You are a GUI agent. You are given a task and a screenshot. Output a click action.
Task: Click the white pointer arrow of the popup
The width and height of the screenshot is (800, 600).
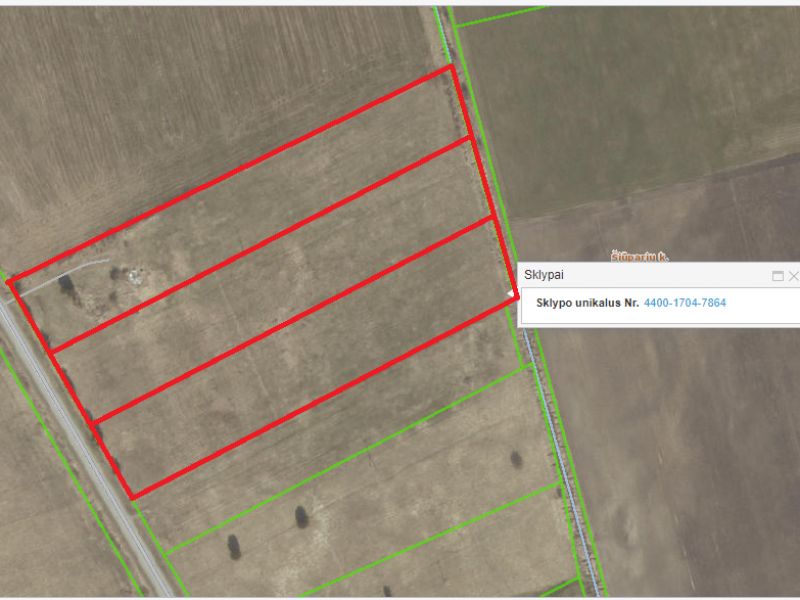click(x=511, y=293)
